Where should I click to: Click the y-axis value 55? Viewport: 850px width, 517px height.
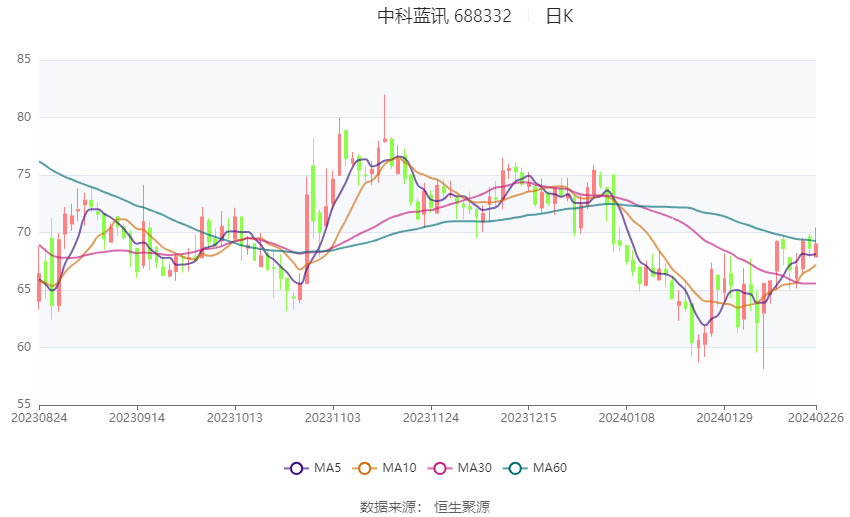tap(24, 404)
